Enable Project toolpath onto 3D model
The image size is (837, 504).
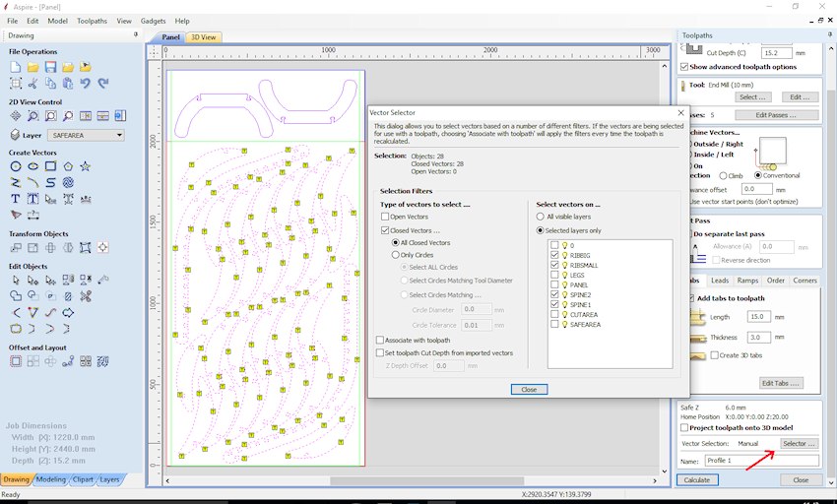tap(684, 427)
